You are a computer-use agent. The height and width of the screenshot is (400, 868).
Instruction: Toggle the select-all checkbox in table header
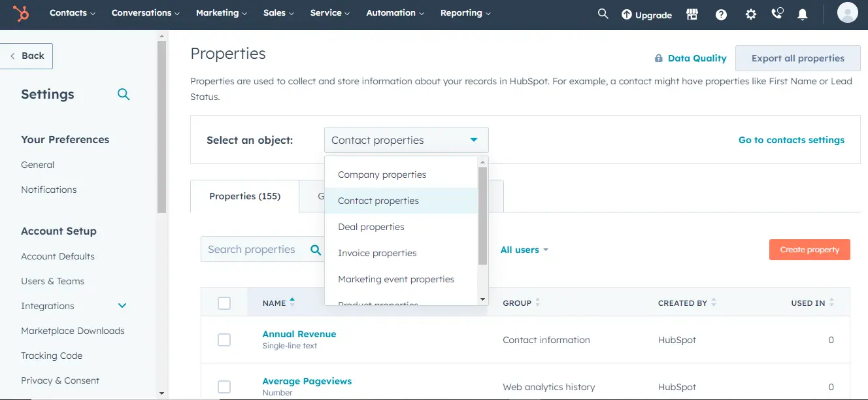[224, 303]
